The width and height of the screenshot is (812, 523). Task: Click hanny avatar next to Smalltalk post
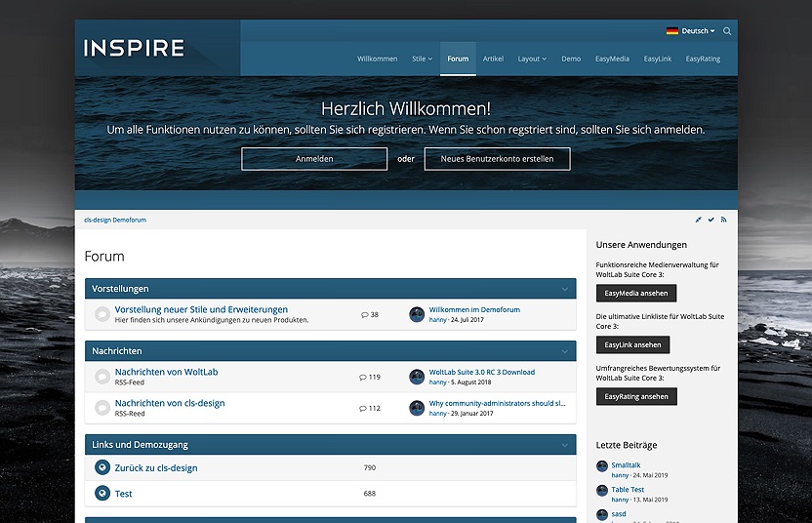click(602, 466)
